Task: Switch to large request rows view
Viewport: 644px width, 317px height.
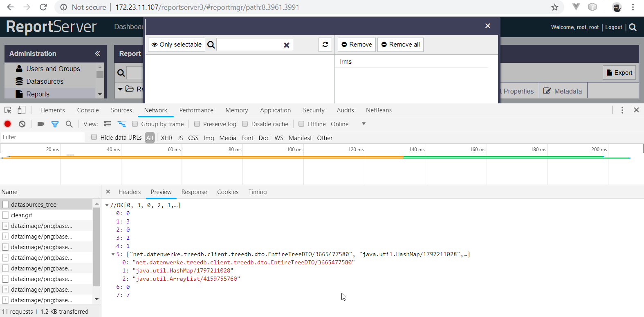Action: 108,124
